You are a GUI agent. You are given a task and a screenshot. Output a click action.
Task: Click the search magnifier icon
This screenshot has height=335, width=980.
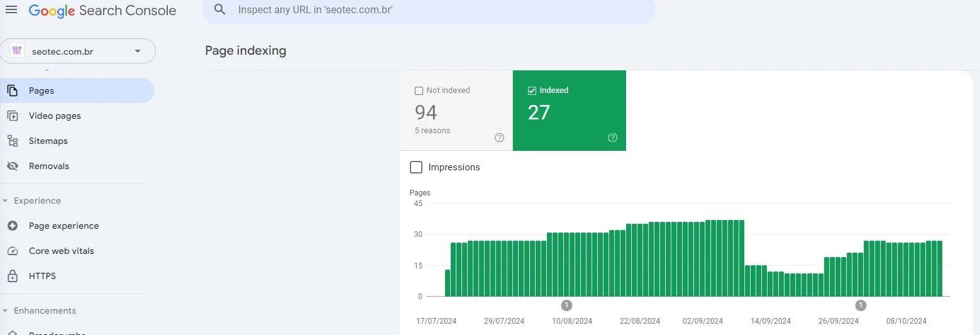(219, 9)
